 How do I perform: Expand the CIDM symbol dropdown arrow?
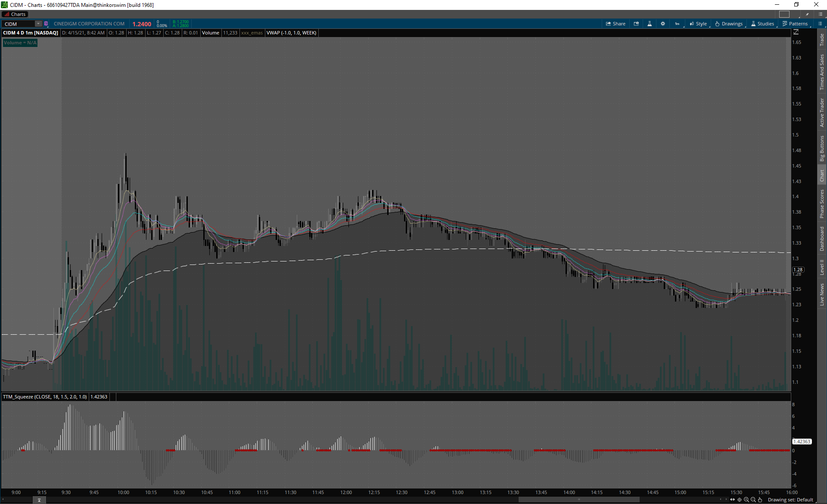pos(38,24)
